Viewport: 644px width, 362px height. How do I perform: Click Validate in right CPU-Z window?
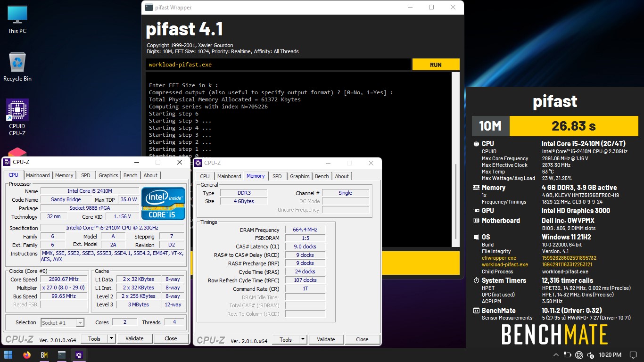click(326, 339)
